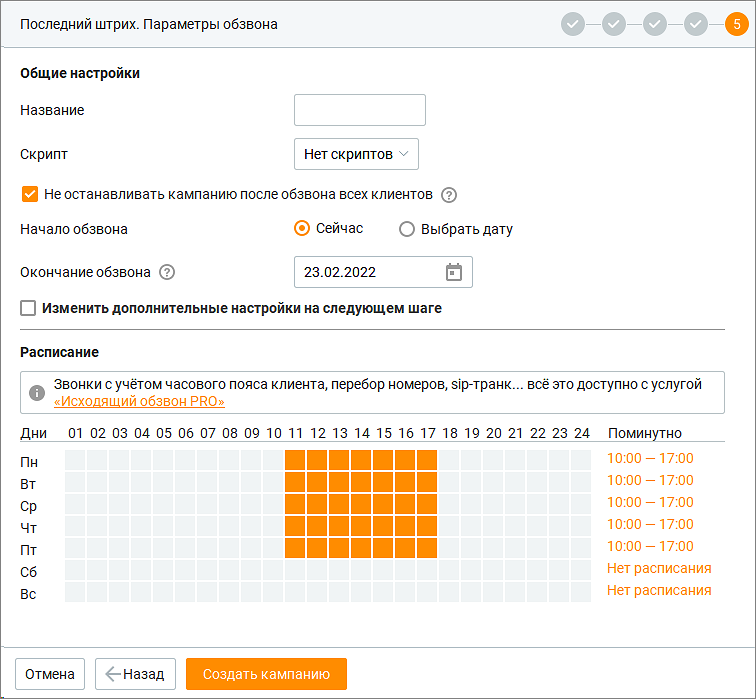Click the Сб day row label
Screen dimensions: 756x699
28,572
